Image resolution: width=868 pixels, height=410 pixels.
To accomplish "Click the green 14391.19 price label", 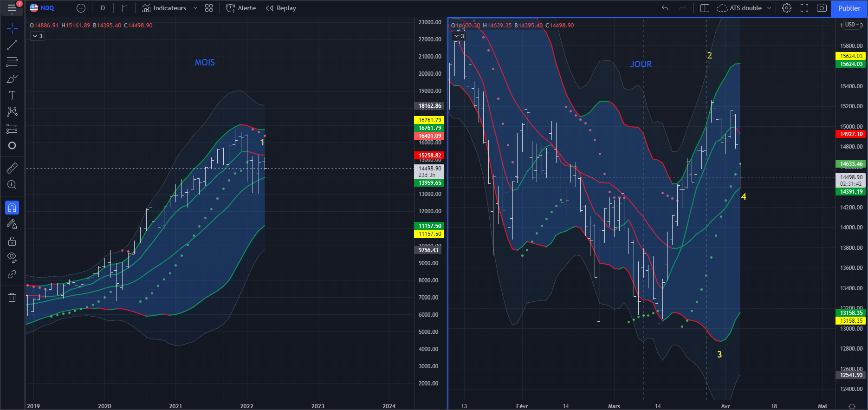I will click(x=850, y=192).
